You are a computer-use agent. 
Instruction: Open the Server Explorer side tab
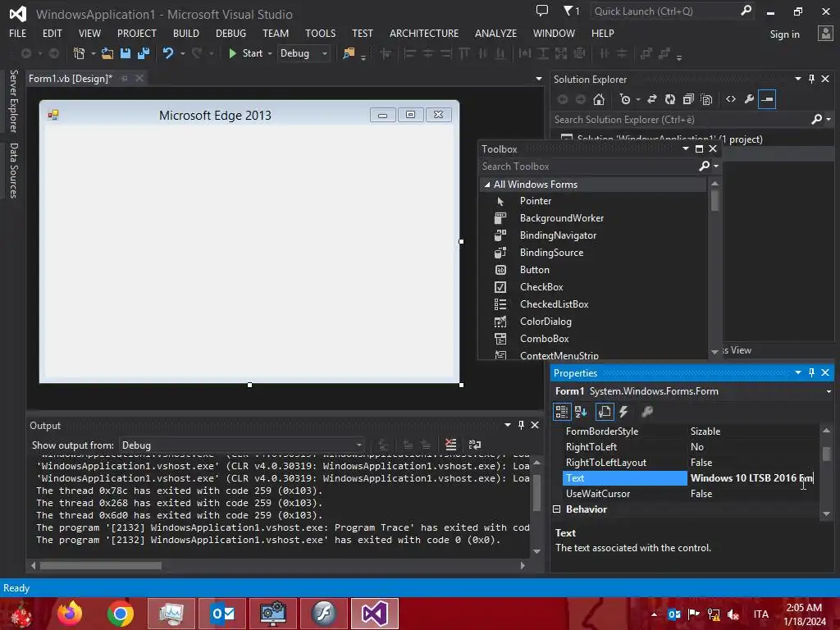[13, 101]
